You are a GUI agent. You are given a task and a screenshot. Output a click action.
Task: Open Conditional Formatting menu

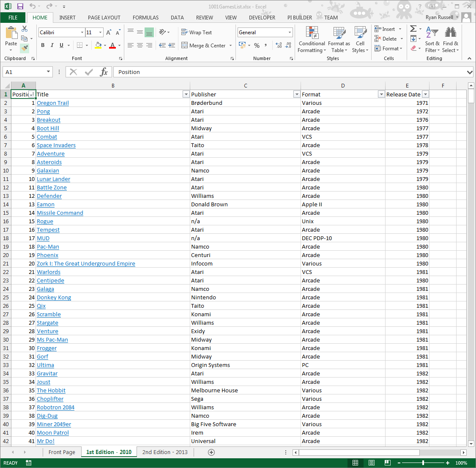tap(312, 39)
